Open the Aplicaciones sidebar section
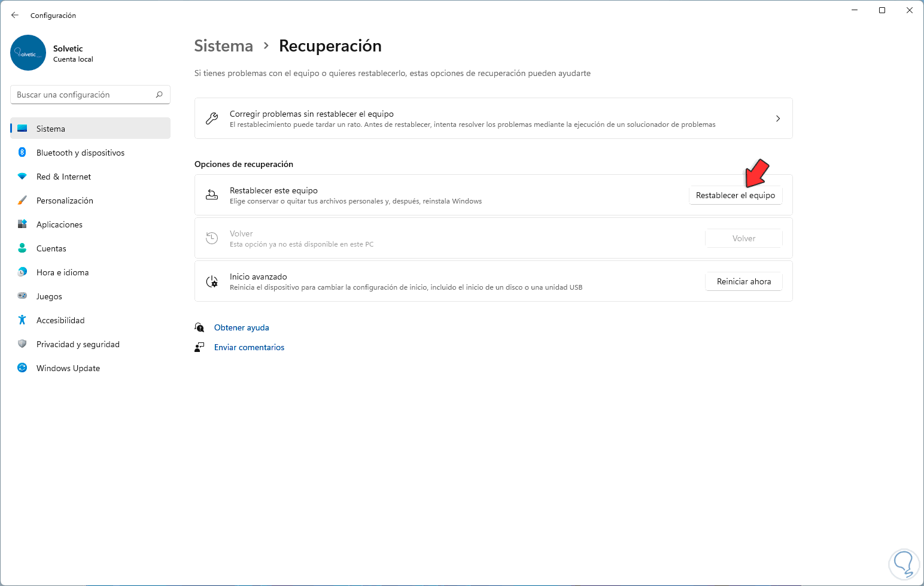 (59, 224)
